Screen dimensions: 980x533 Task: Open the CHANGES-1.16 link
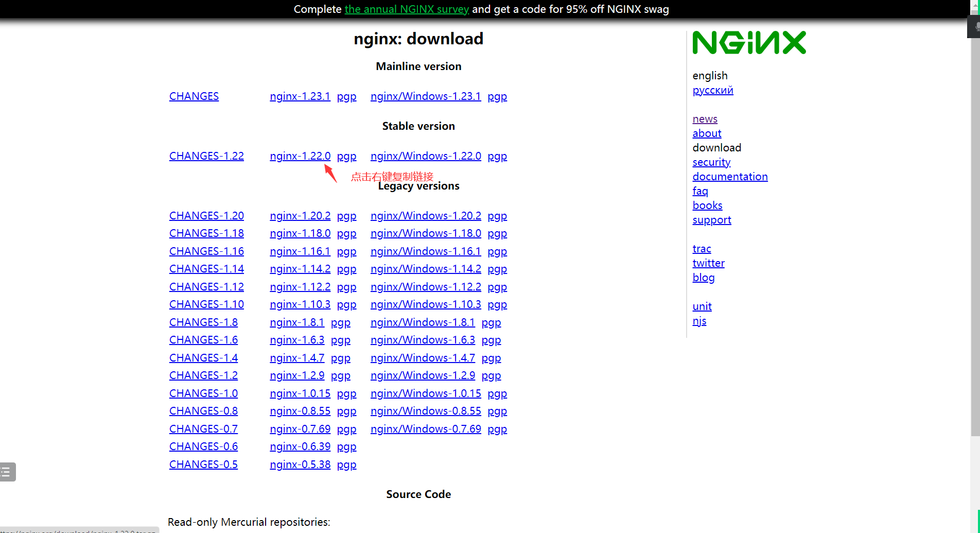[206, 251]
